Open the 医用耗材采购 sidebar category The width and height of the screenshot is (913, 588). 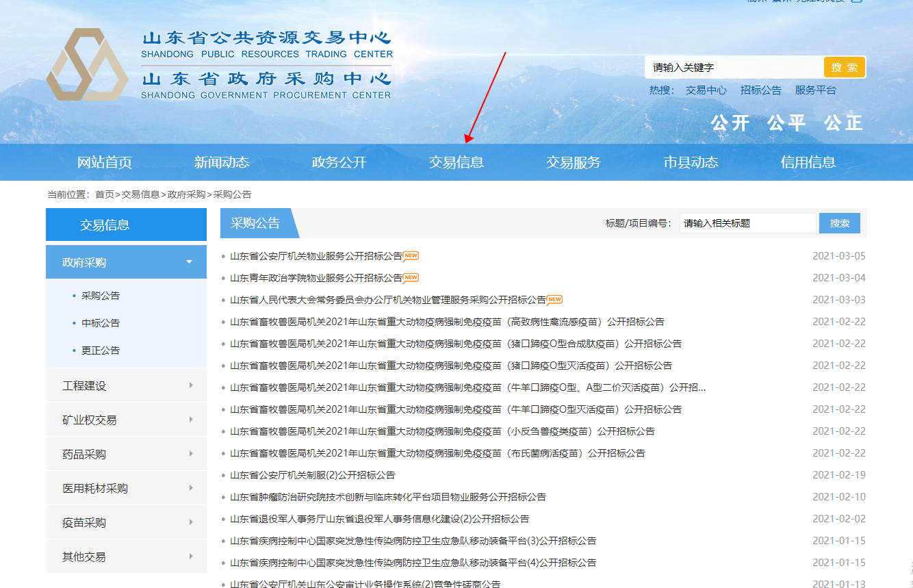point(126,488)
